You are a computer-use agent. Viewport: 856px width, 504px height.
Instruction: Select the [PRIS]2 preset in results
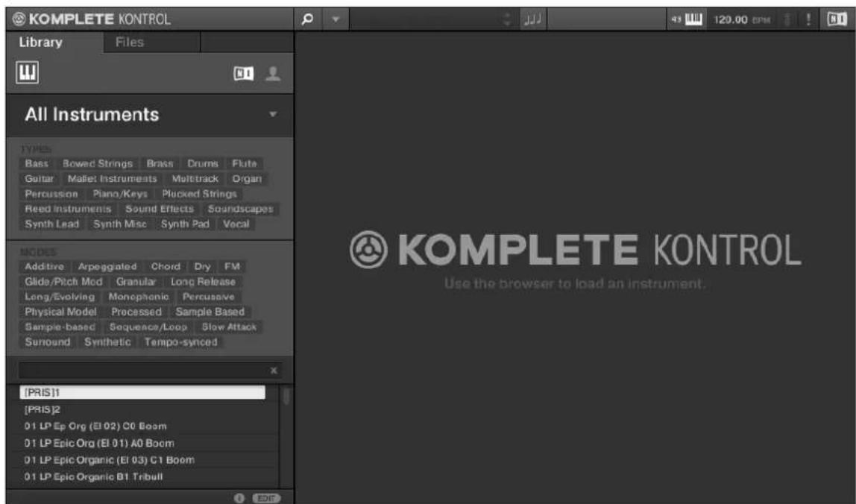pyautogui.click(x=142, y=409)
